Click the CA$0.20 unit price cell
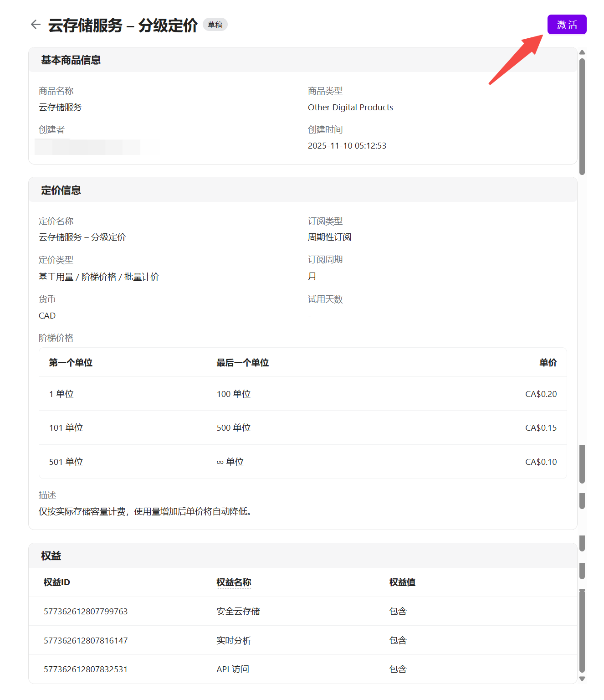Image resolution: width=604 pixels, height=700 pixels. (x=541, y=394)
